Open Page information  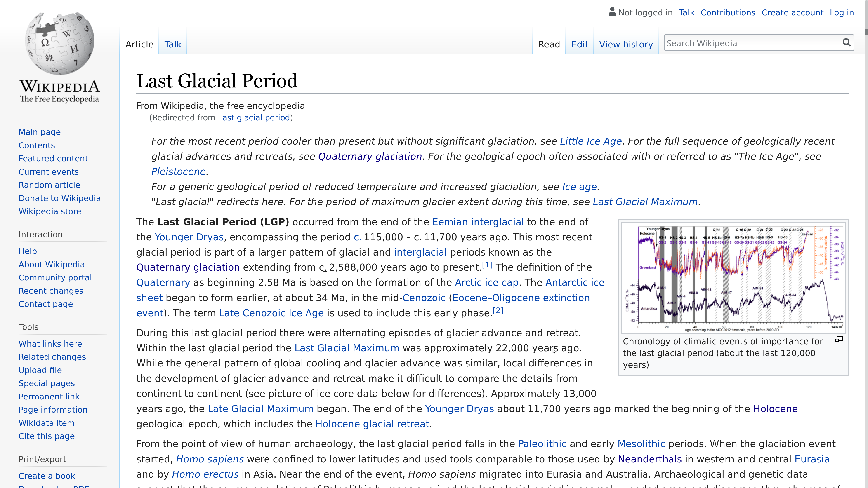[53, 410]
